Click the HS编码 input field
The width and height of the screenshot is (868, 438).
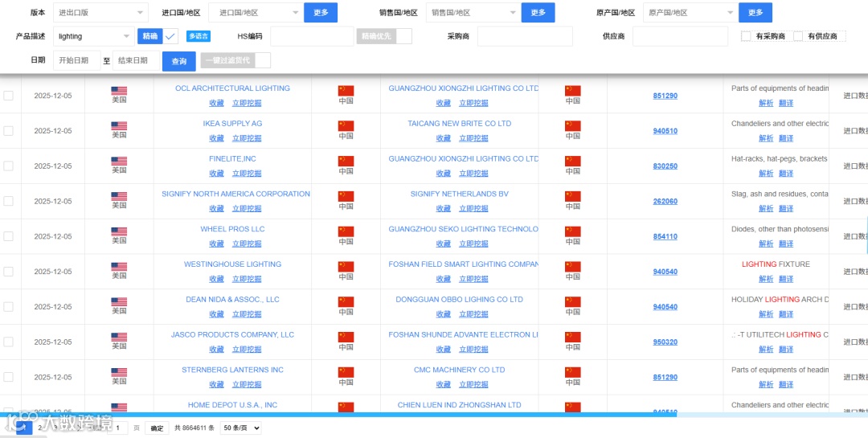pyautogui.click(x=312, y=36)
